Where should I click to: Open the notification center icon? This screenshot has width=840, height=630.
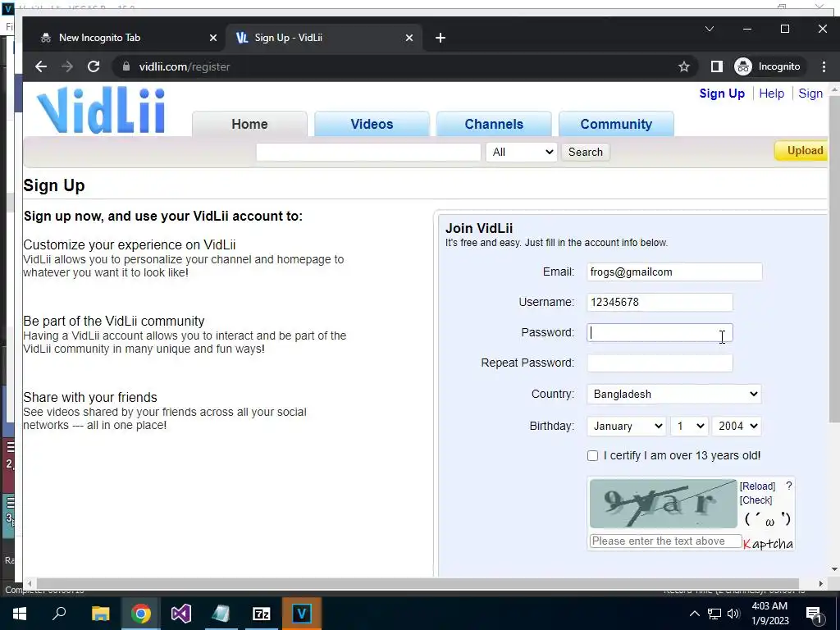pyautogui.click(x=814, y=614)
